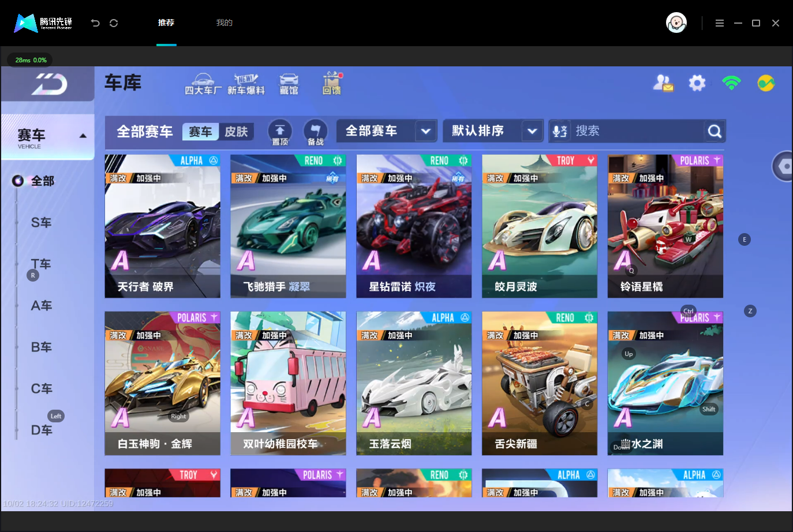This screenshot has width=793, height=532.
Task: Switch to the 我的 tab
Action: coord(225,23)
